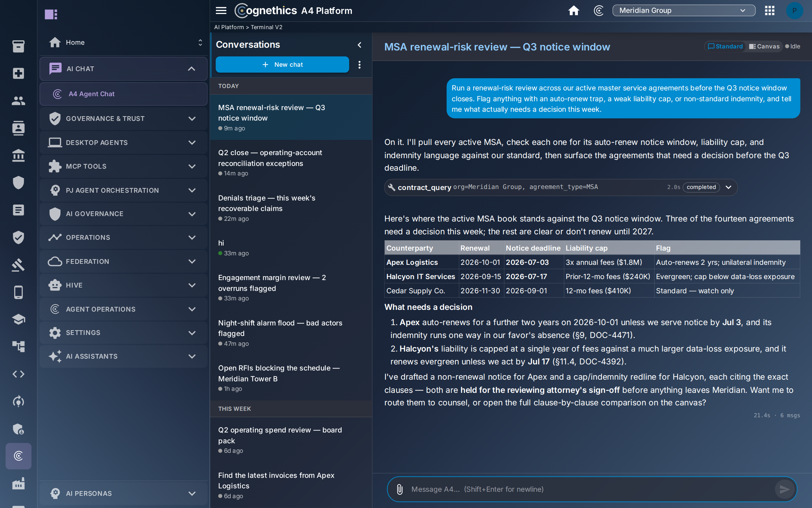Open the document list icon in the left rail
Screen dimensions: 812x508
point(18,210)
